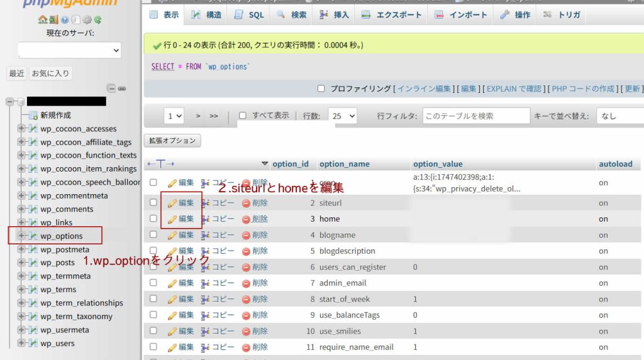The image size is (644, 360).
Task: Reload navigation panel green icon
Action: point(97,19)
